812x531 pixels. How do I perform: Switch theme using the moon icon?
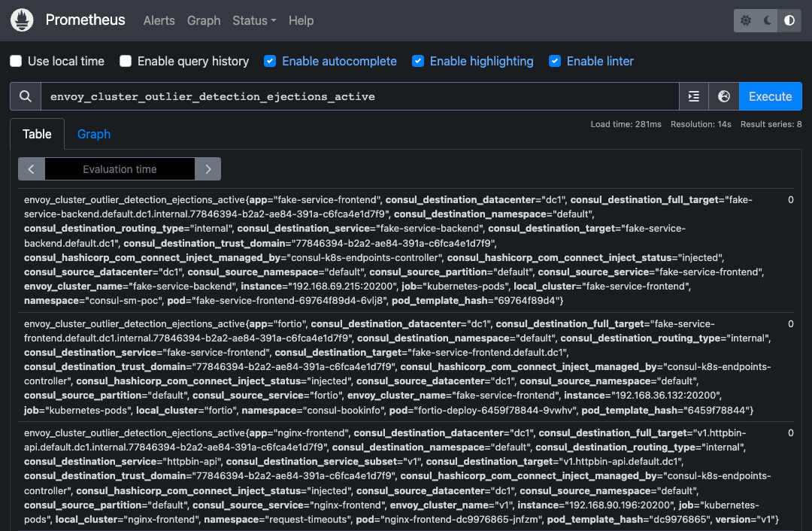(766, 20)
